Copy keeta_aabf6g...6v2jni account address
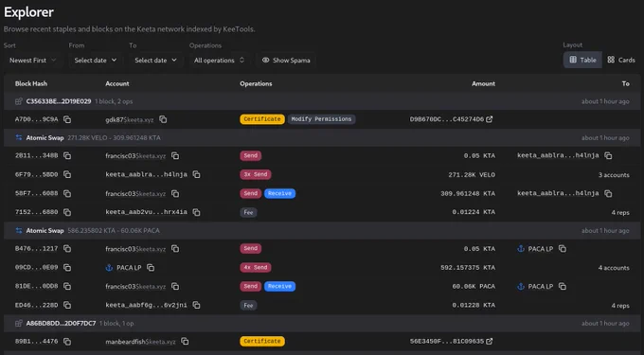Image resolution: width=644 pixels, height=355 pixels. tap(196, 306)
